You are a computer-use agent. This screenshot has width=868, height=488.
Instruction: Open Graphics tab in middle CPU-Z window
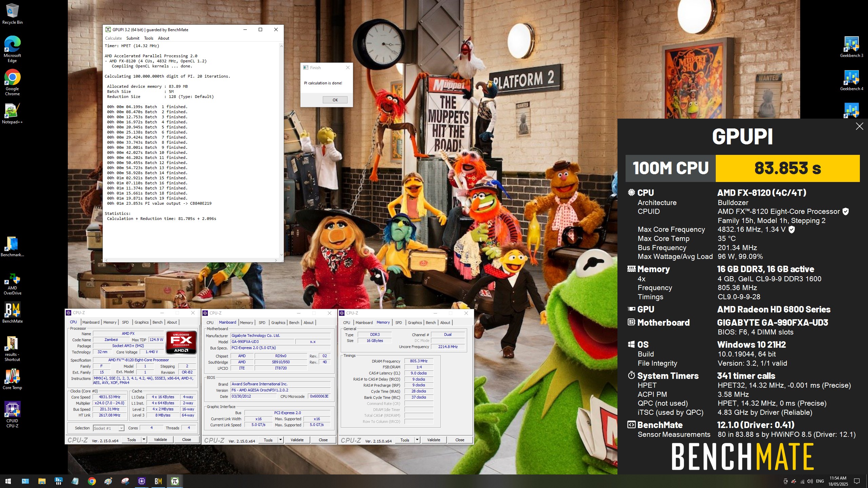(x=278, y=323)
